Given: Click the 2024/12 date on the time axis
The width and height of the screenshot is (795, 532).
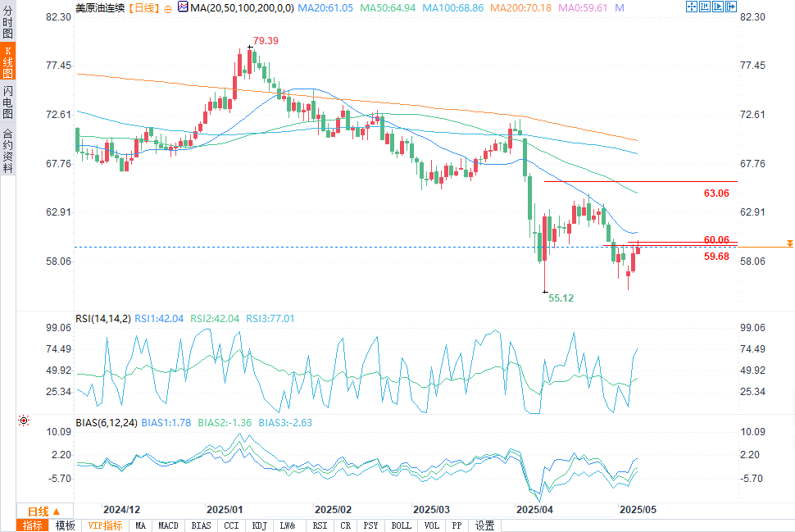Looking at the screenshot, I should [121, 510].
